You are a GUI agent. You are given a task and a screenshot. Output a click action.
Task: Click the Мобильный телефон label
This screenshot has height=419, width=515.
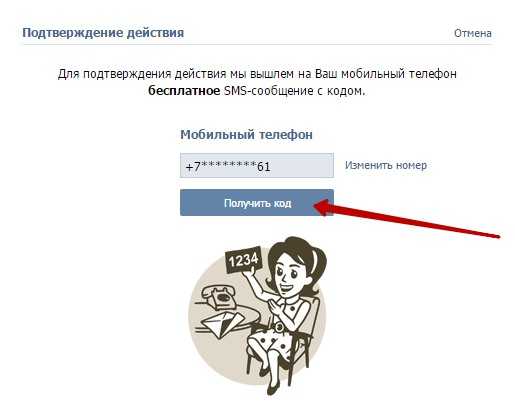tap(246, 135)
